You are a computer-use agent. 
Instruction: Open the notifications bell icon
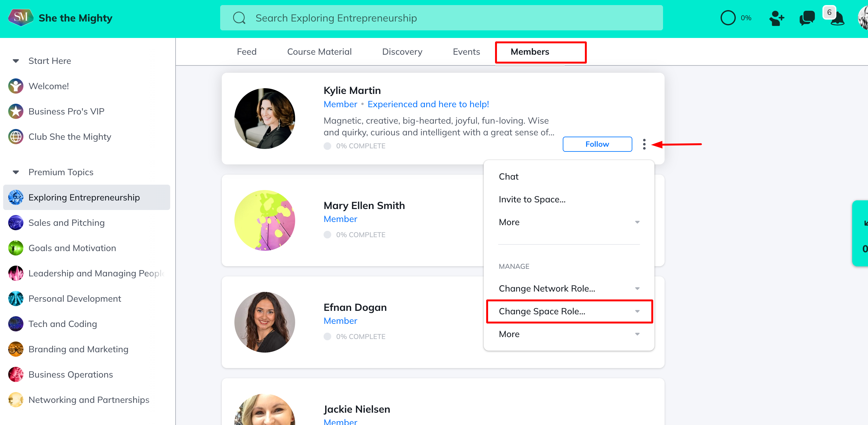(837, 19)
